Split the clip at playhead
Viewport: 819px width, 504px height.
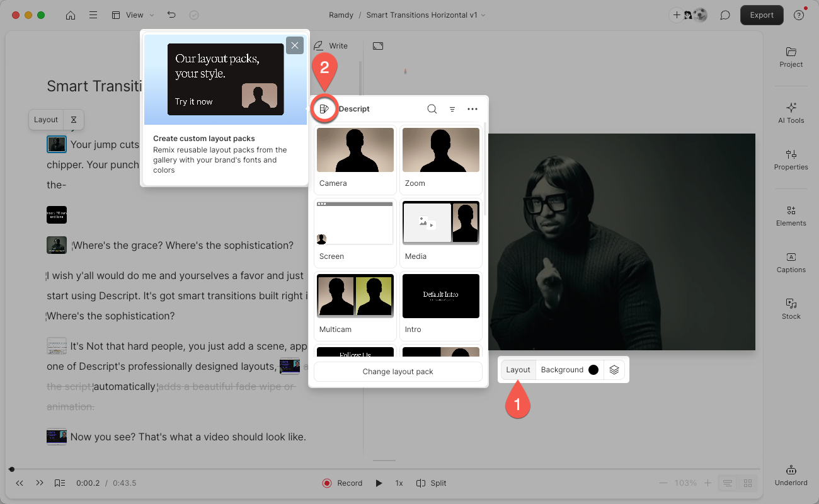pyautogui.click(x=432, y=483)
